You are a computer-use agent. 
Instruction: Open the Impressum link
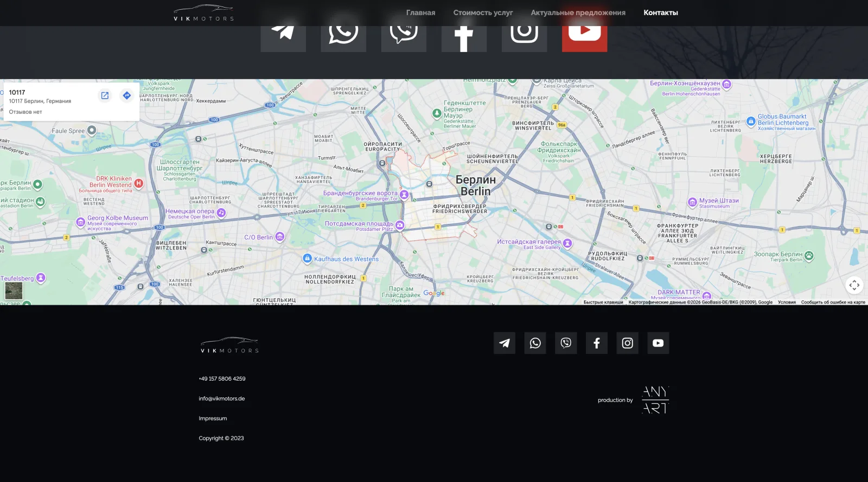pos(213,419)
